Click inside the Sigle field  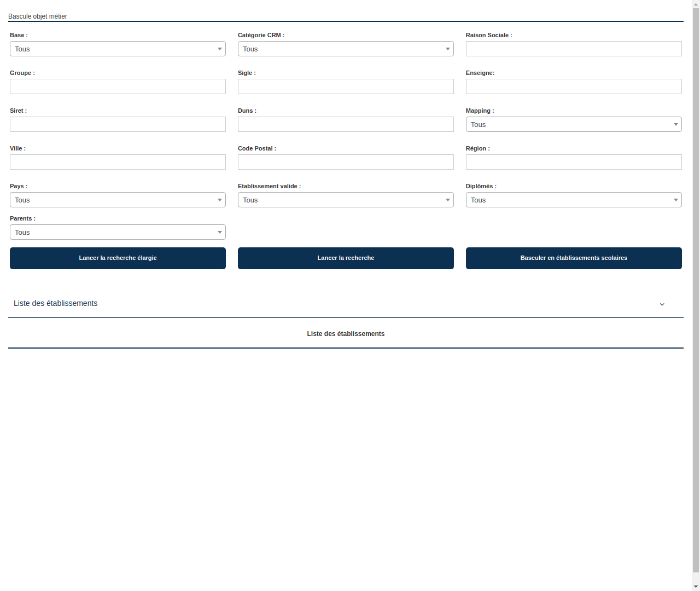click(346, 86)
